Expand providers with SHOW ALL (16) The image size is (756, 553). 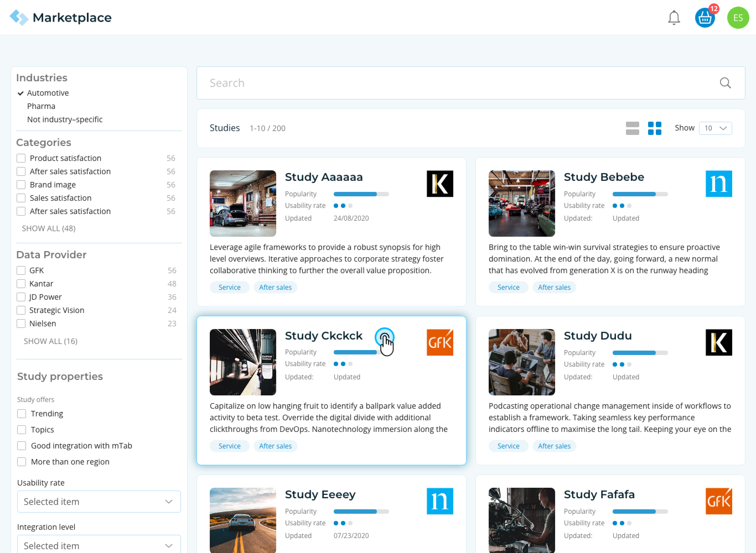pos(51,341)
